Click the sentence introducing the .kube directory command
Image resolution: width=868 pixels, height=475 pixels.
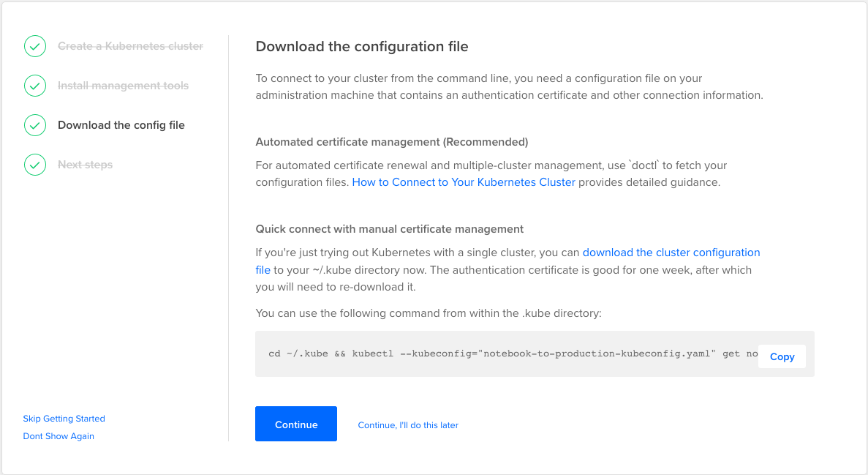(x=428, y=313)
